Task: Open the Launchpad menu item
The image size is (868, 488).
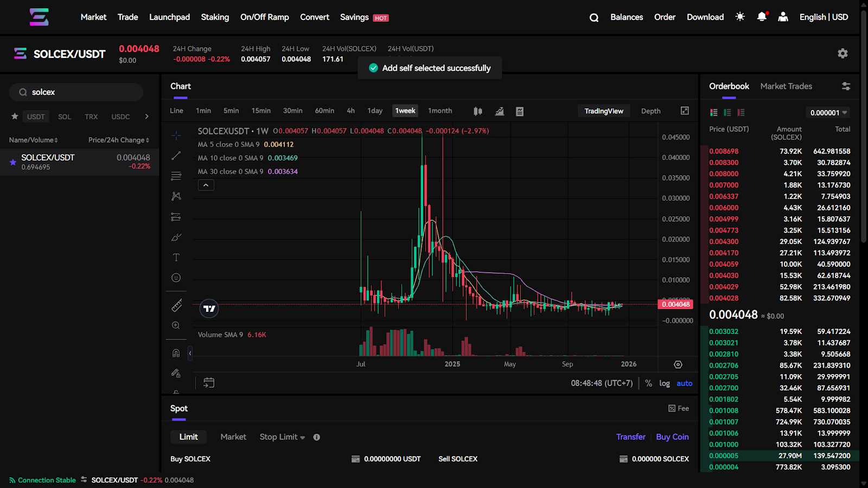Action: (x=169, y=17)
